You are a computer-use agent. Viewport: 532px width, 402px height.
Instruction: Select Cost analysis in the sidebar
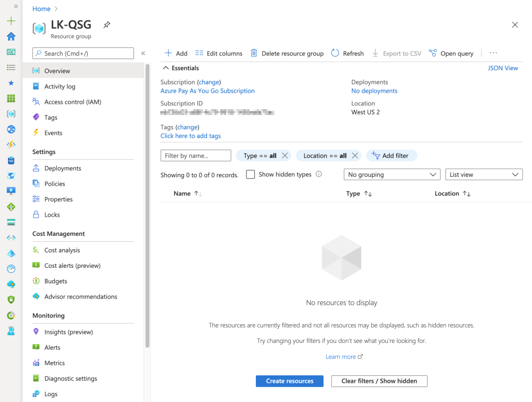(x=62, y=250)
